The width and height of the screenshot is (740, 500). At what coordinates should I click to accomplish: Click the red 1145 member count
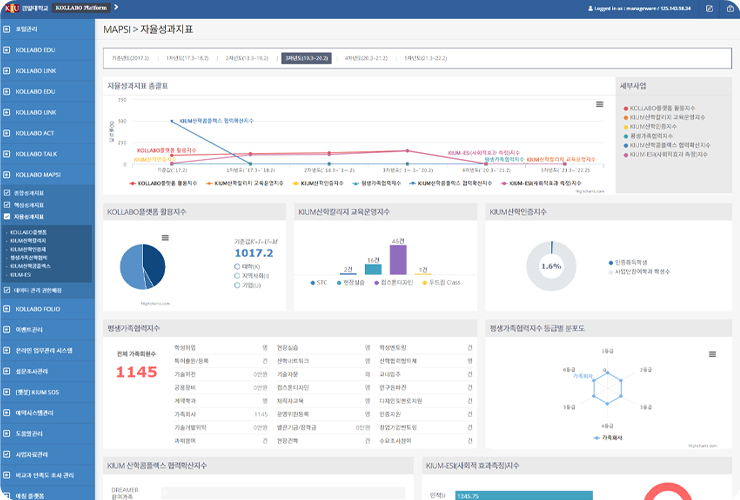pyautogui.click(x=136, y=372)
